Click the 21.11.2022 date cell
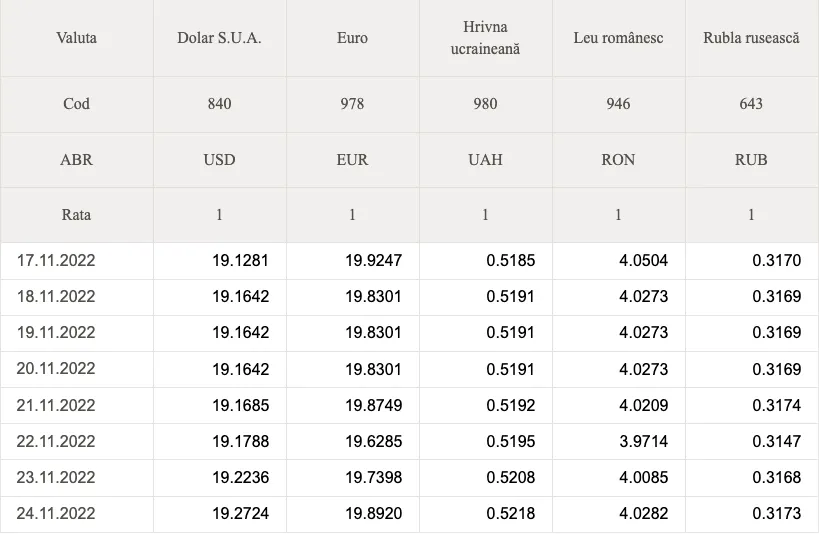The width and height of the screenshot is (819, 534). [77, 405]
